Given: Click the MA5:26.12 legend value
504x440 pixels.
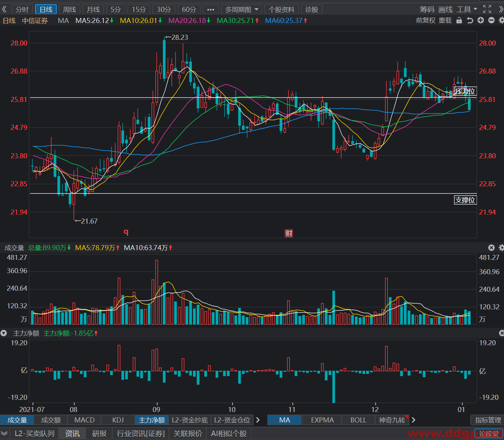Looking at the screenshot, I should click(x=94, y=20).
